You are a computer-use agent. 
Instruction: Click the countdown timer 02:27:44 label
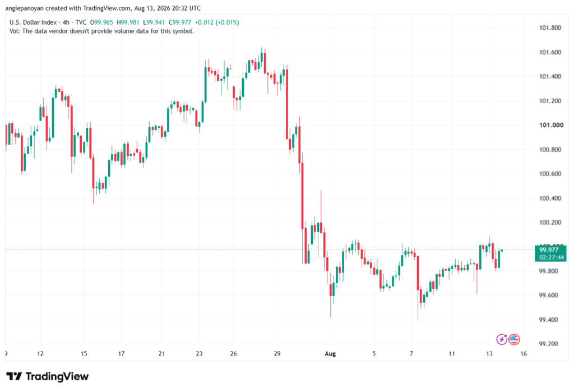pyautogui.click(x=552, y=257)
